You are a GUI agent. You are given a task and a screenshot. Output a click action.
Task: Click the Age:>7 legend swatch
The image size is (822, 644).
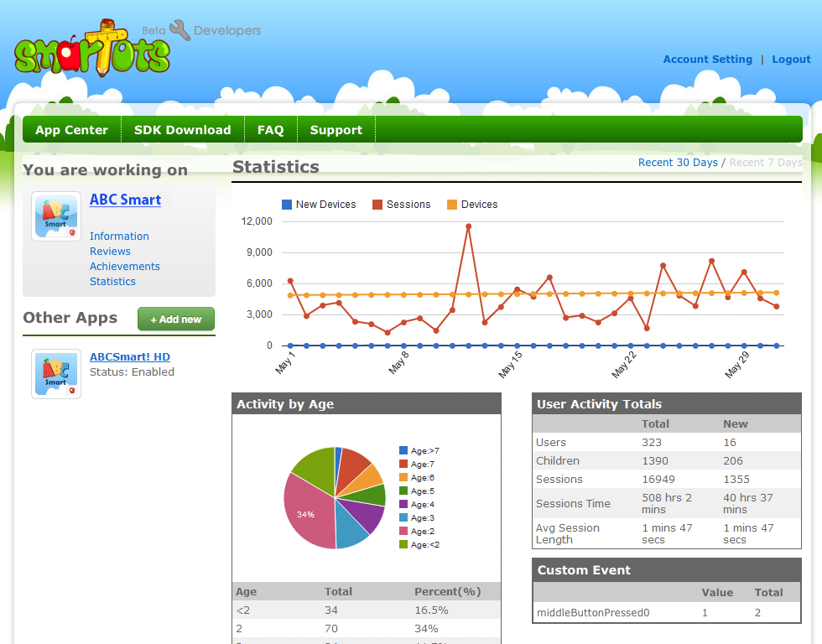coord(403,450)
